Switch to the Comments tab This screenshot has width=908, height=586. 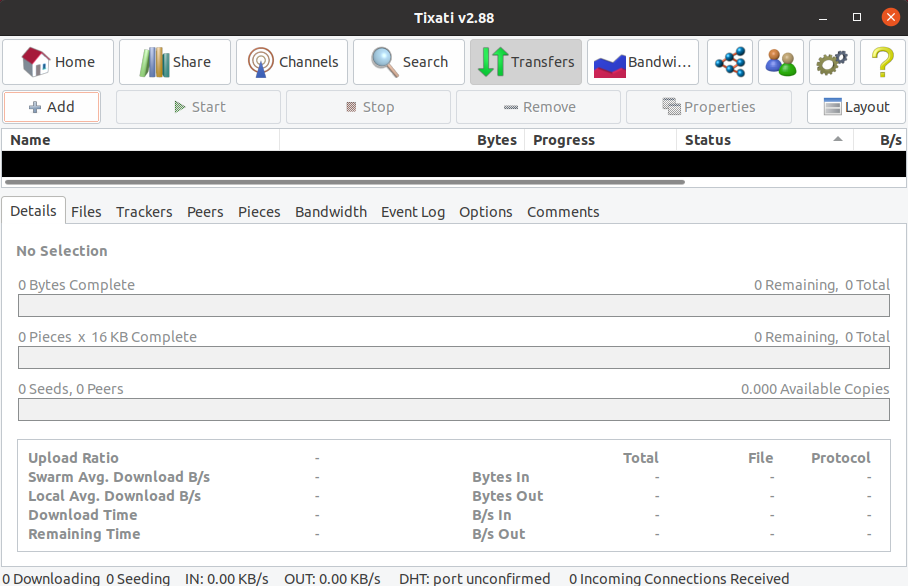563,212
